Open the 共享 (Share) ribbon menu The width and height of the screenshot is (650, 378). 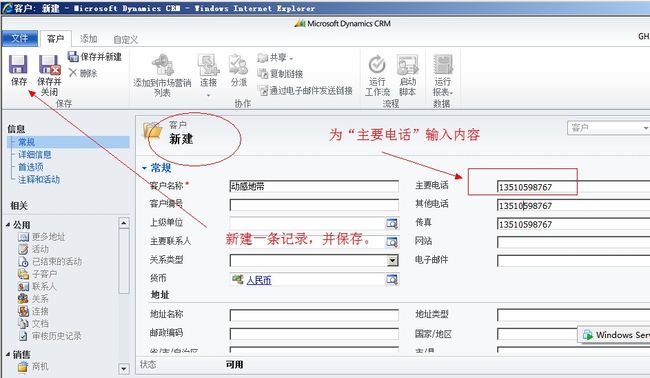click(x=275, y=58)
